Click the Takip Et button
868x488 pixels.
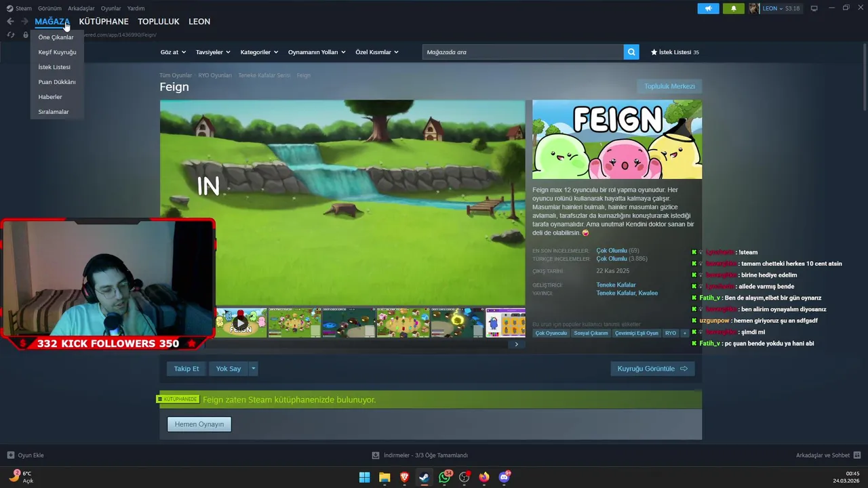click(186, 369)
